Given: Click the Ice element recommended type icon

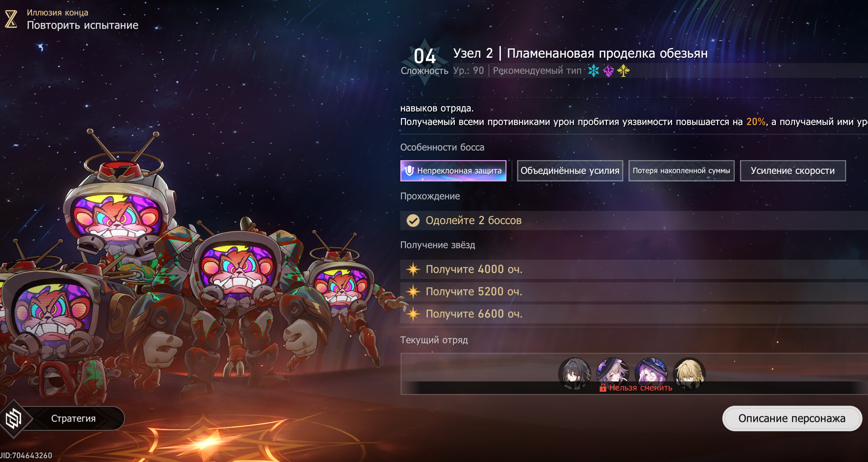Looking at the screenshot, I should pyautogui.click(x=593, y=71).
